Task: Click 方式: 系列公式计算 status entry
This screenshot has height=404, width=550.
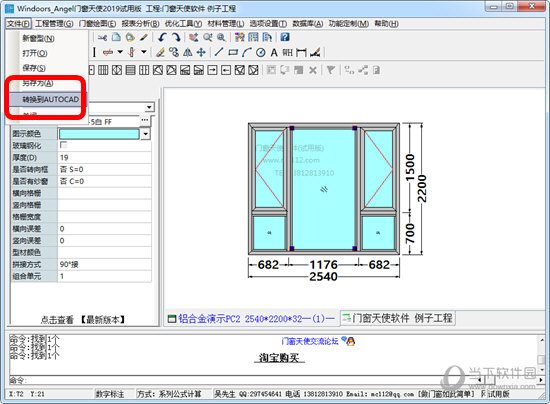Action: (x=169, y=394)
